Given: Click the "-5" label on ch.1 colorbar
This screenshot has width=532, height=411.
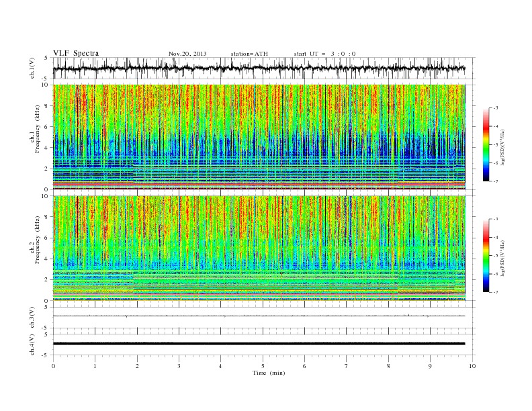Looking at the screenshot, I should [x=496, y=145].
